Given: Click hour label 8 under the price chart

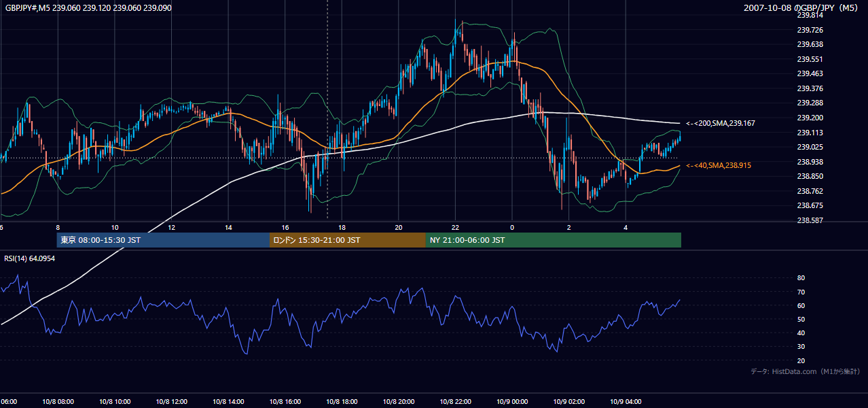Looking at the screenshot, I should [x=58, y=227].
